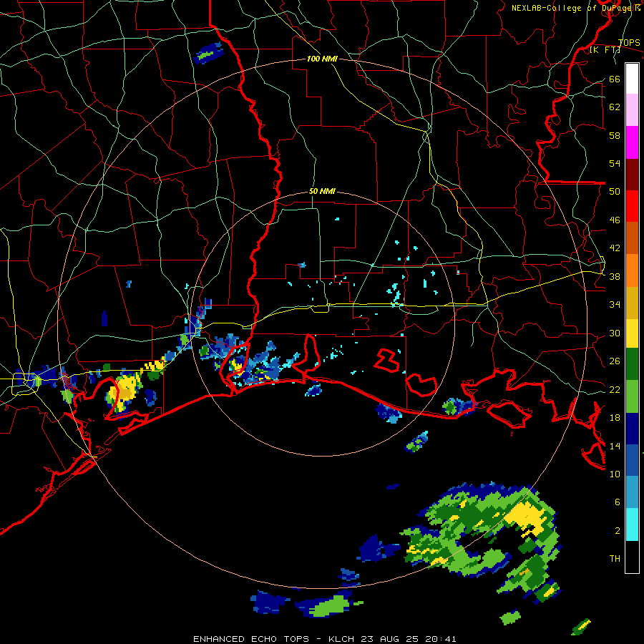Click the white swatch in the tops legend
Screen dimensions: 644x644
pos(632,79)
